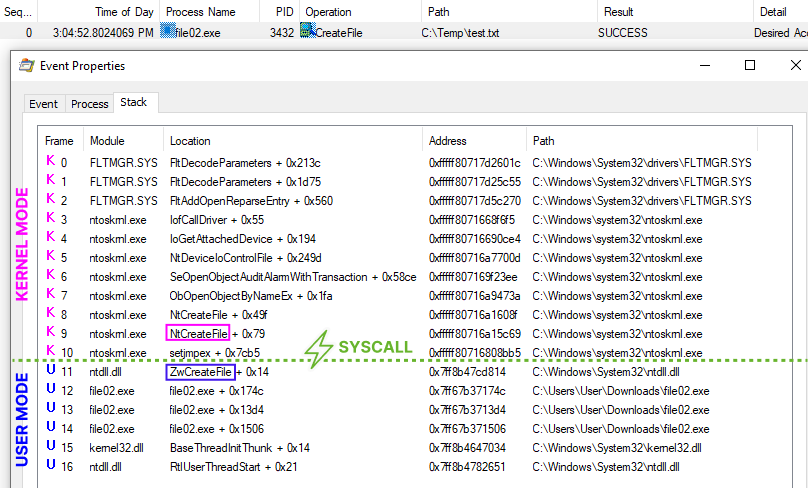The image size is (808, 488).
Task: Select file02.exe + 0x13d4 location
Action: 216,410
